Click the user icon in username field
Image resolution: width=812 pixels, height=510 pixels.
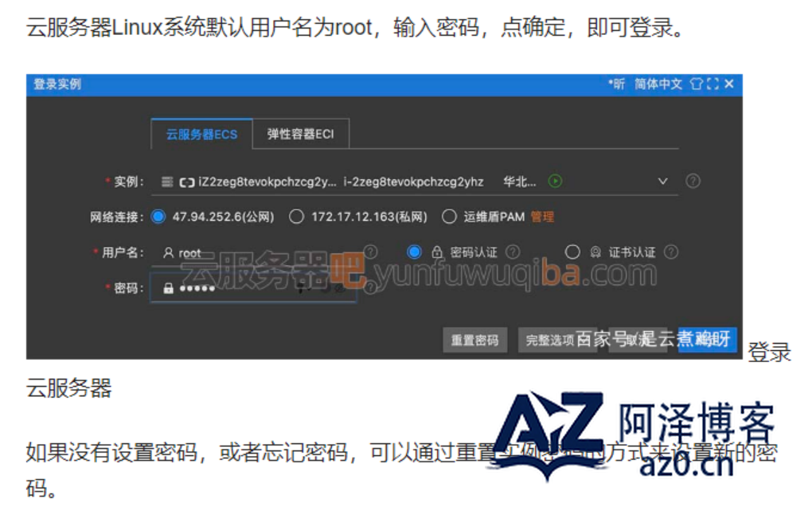point(168,253)
